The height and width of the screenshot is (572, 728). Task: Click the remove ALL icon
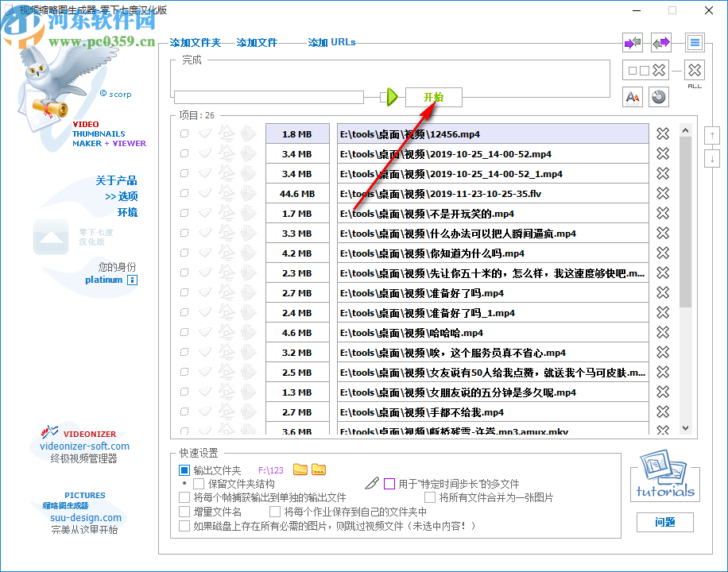pos(694,70)
